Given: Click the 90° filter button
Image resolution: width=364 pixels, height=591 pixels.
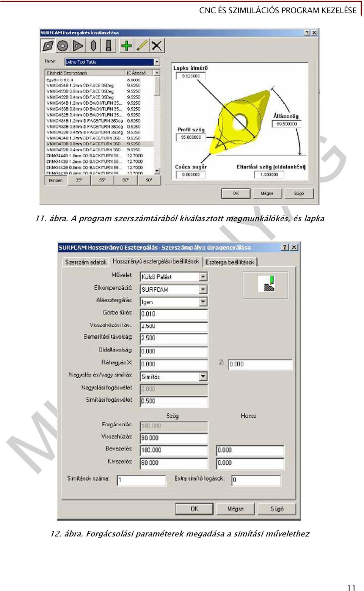Looking at the screenshot, I should coord(149,181).
